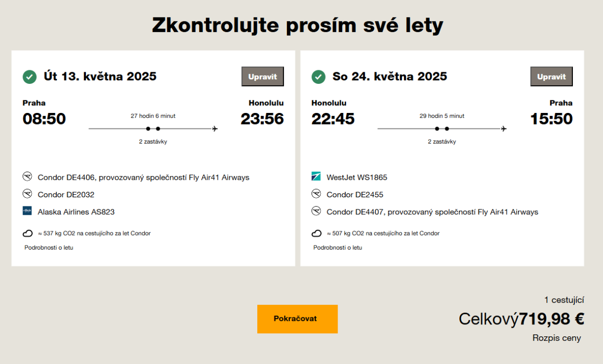Click the Condor logo next to DE4406
Image resolution: width=603 pixels, height=364 pixels.
click(x=27, y=177)
